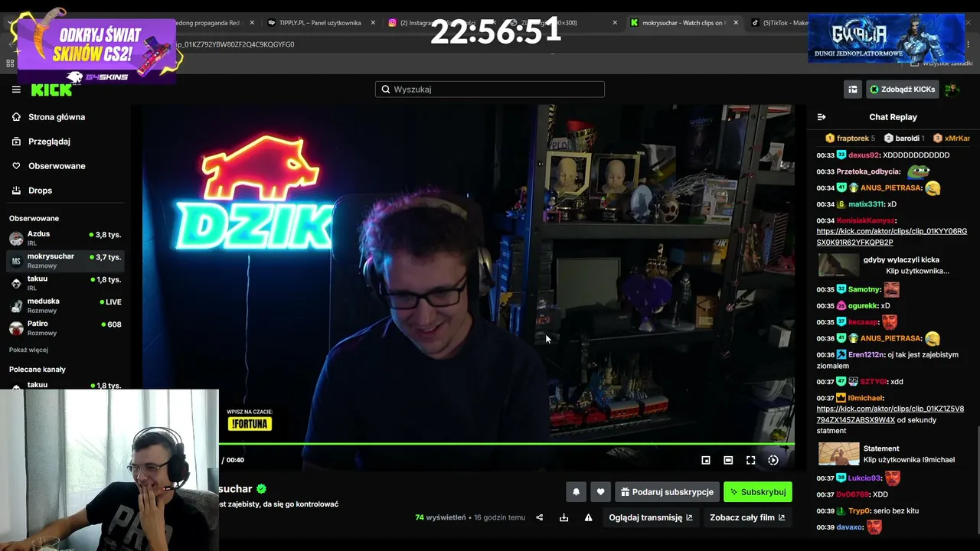Open the Drops icon in sidebar

pyautogui.click(x=16, y=191)
